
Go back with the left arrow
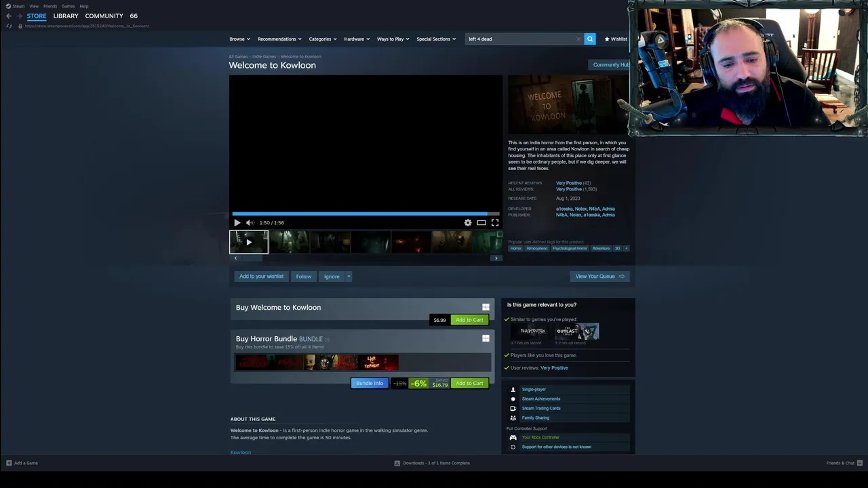point(9,16)
